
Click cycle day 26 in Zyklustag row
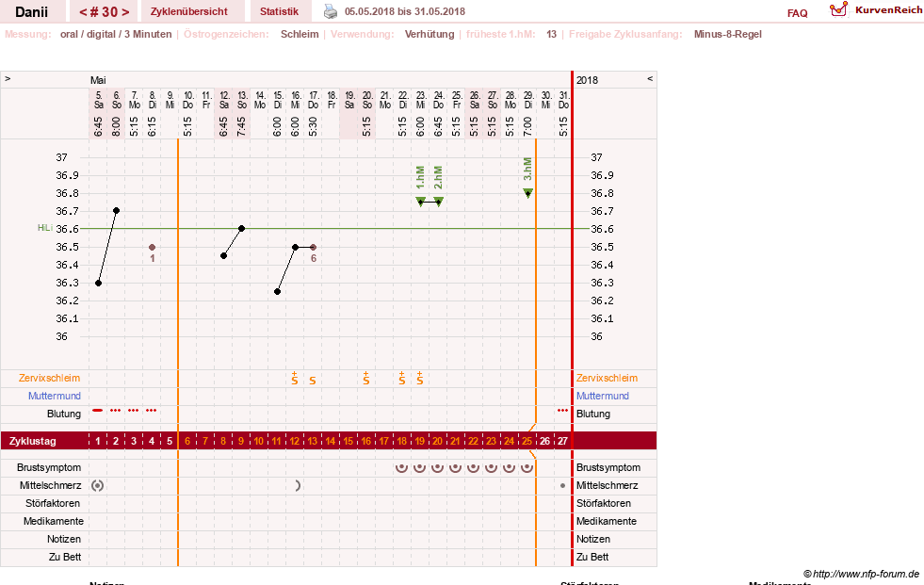coord(545,441)
